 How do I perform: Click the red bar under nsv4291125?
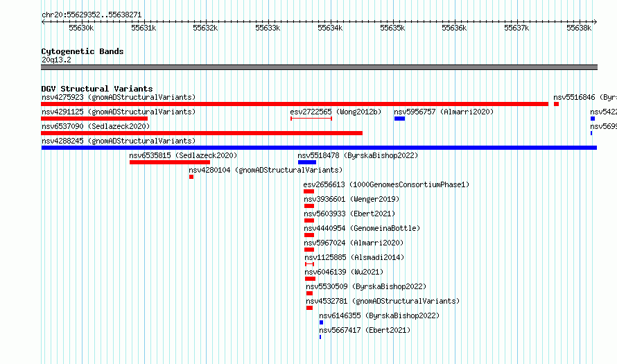94,119
